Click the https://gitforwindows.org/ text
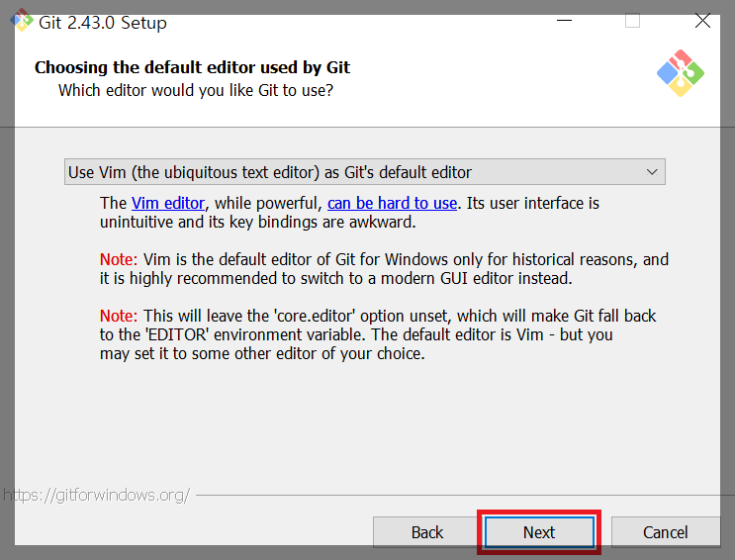Viewport: 735px width, 560px height. click(97, 495)
